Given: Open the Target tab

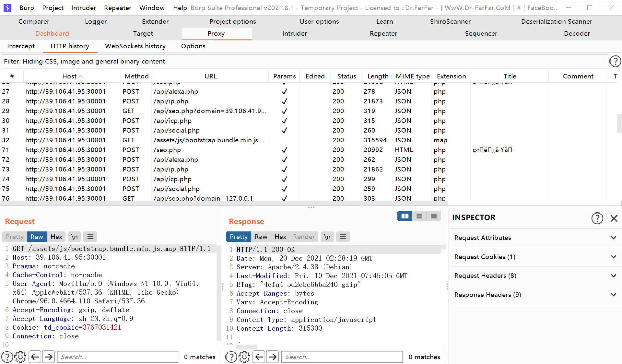Looking at the screenshot, I should (x=143, y=33).
